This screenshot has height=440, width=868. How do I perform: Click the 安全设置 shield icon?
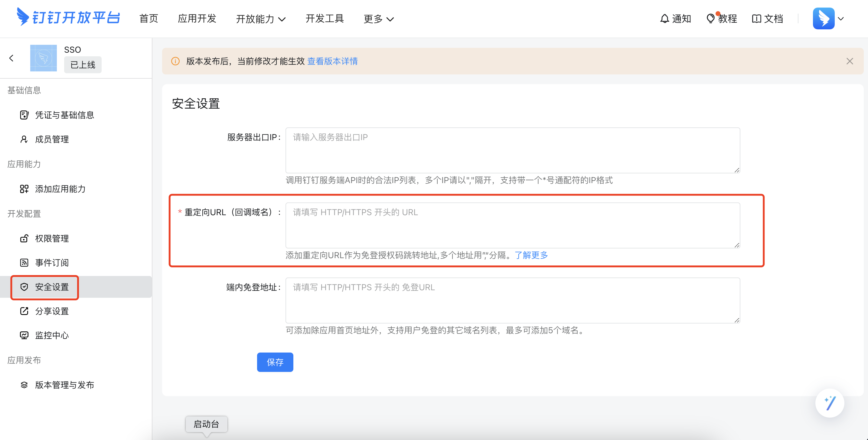(x=24, y=287)
